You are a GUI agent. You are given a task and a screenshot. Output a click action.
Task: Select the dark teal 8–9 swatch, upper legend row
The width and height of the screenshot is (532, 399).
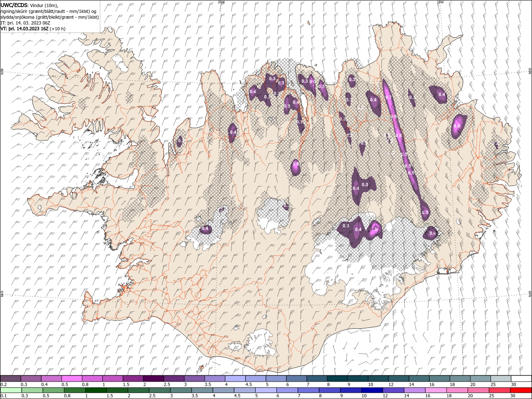tap(337, 379)
